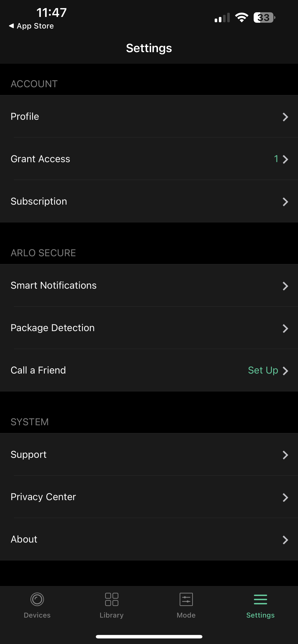The width and height of the screenshot is (298, 644).
Task: Tap the back arrow to App Store
Action: click(11, 26)
